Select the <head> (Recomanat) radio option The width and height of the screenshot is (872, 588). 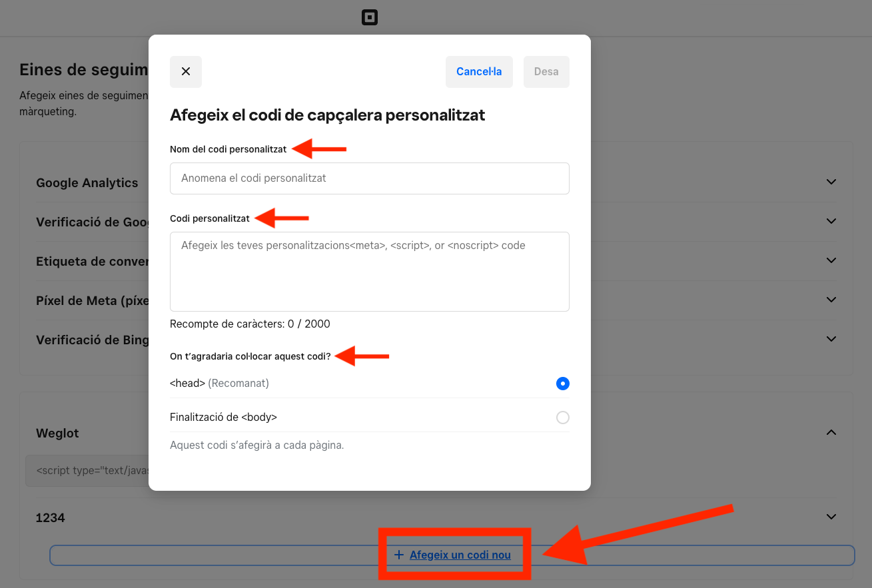pos(563,384)
